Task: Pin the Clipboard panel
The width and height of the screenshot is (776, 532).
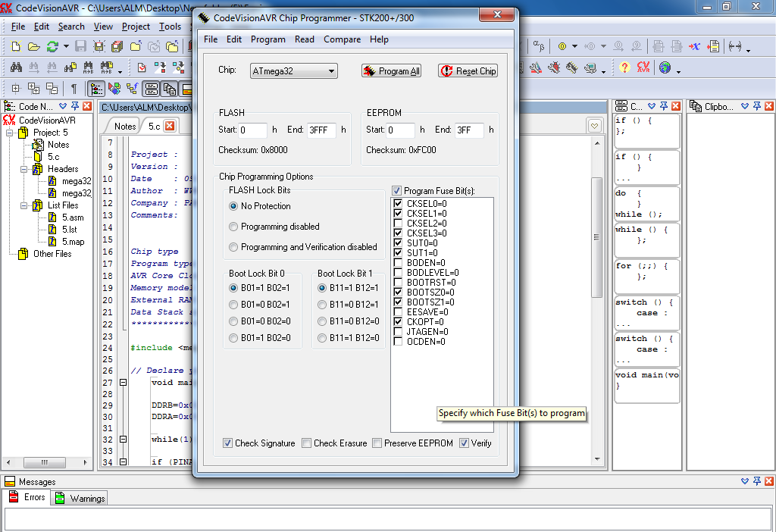Action: pos(757,106)
